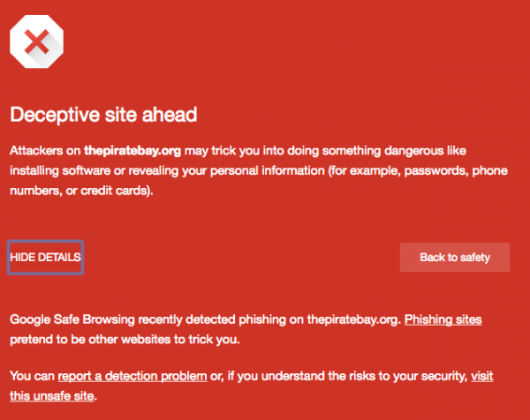Click the red X warning octagon icon

point(36,41)
